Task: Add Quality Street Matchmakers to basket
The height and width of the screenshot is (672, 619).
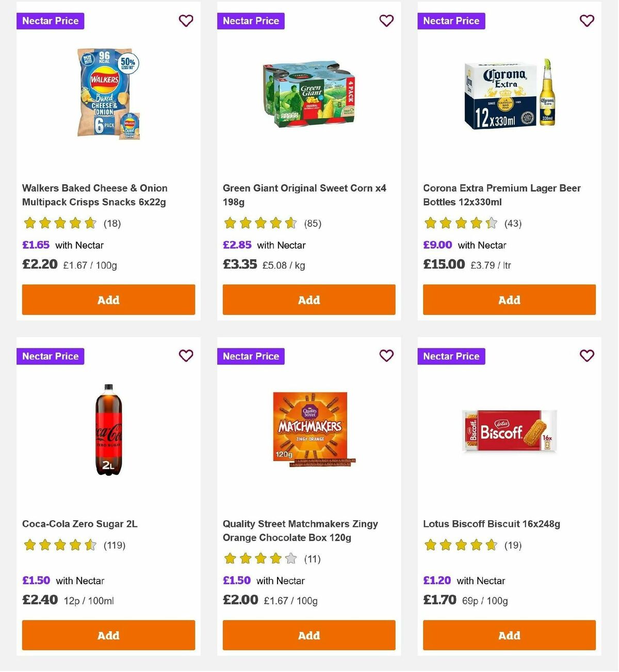Action: tap(308, 635)
